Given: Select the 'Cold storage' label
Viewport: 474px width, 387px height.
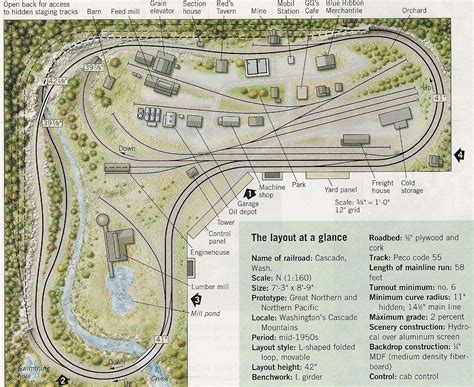Looking at the screenshot, I should pyautogui.click(x=412, y=187).
